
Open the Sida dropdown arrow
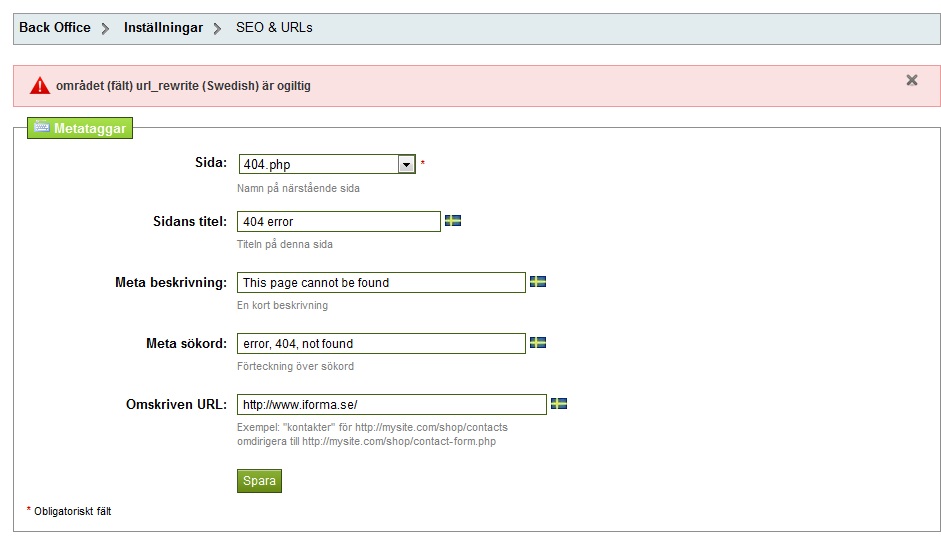coord(406,164)
